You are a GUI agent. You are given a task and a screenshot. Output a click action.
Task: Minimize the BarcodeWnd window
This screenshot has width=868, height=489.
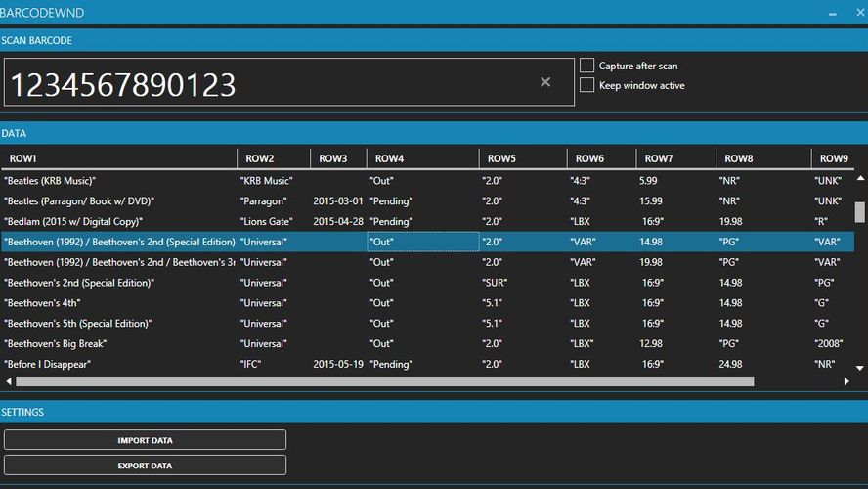point(832,13)
